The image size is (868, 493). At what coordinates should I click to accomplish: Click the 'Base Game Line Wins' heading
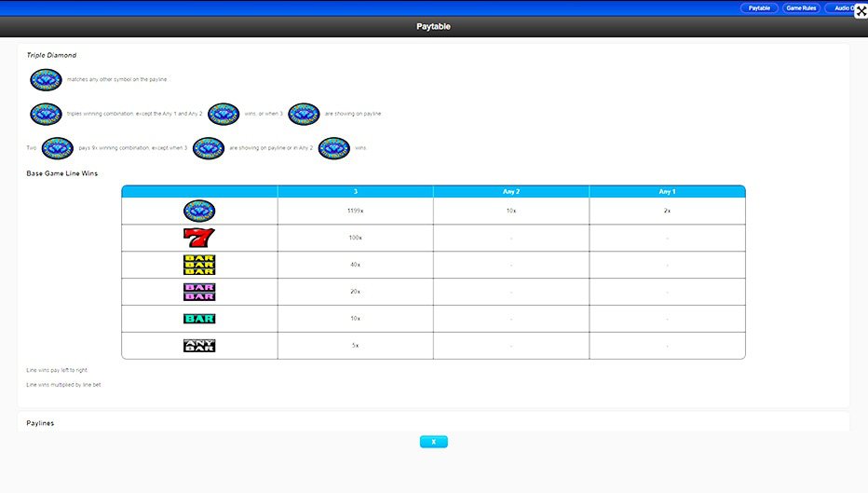pyautogui.click(x=62, y=173)
